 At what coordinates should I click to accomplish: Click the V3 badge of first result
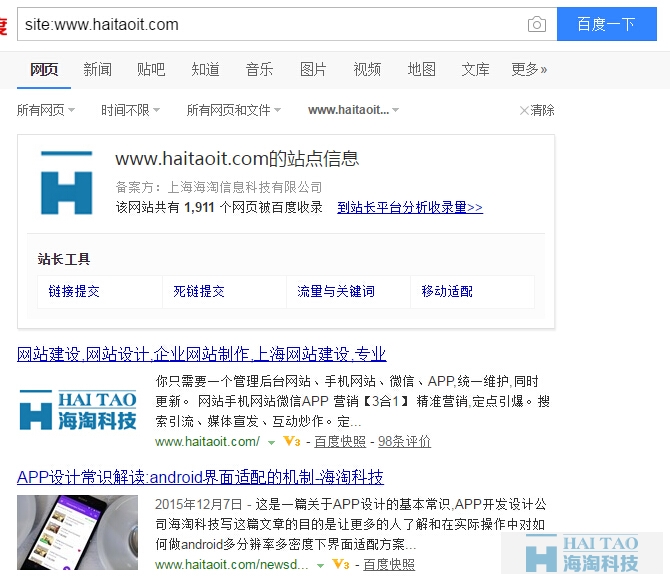coord(292,442)
